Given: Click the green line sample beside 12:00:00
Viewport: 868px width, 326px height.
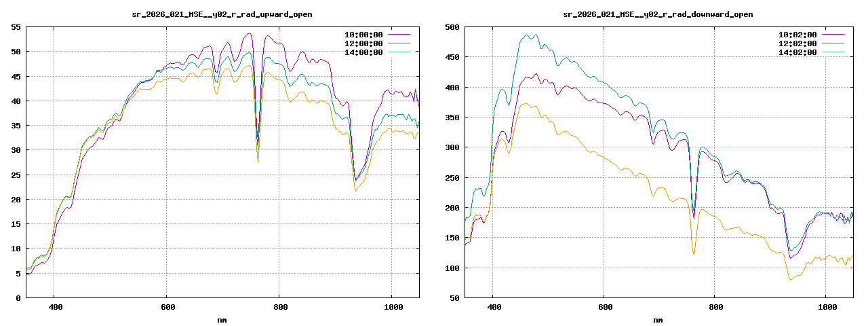Looking at the screenshot, I should coord(398,43).
